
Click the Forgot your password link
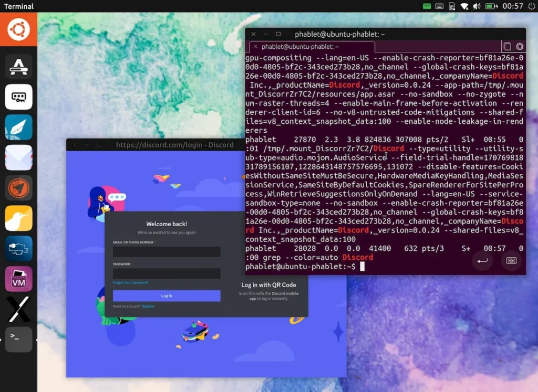click(x=131, y=282)
